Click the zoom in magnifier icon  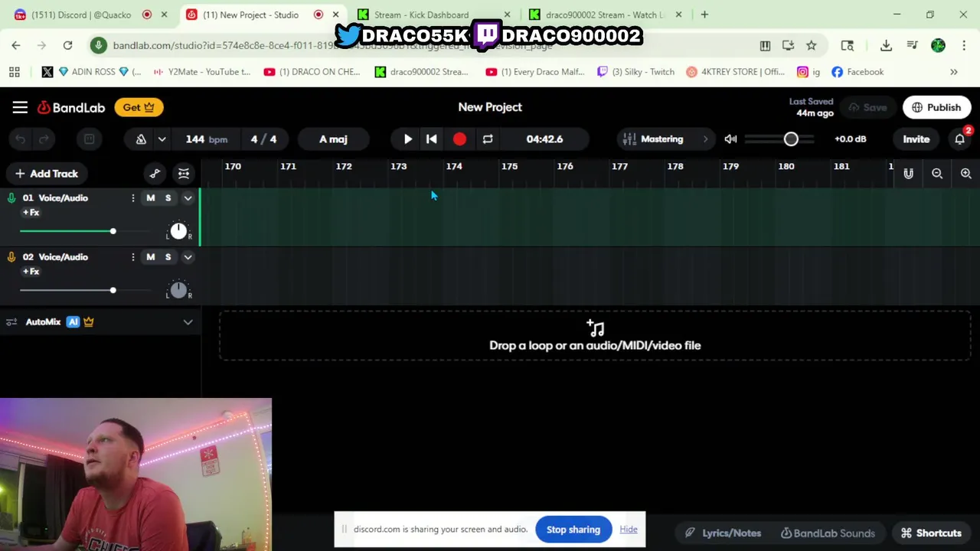coord(966,174)
